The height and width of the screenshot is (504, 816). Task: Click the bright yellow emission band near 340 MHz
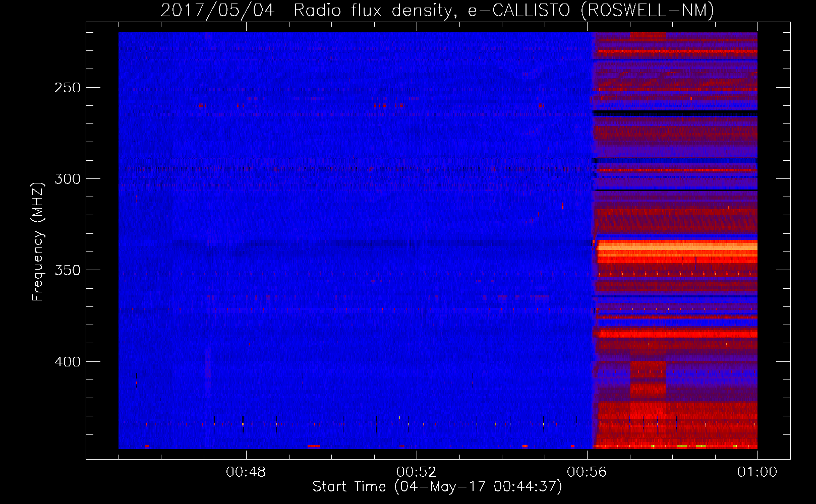[677, 247]
